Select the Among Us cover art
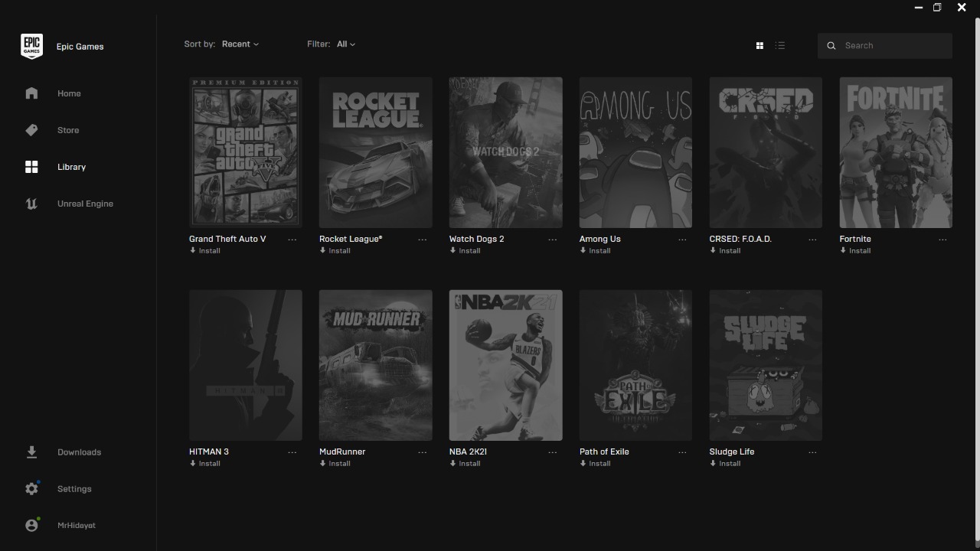Screen dimensions: 980x551 tap(635, 152)
